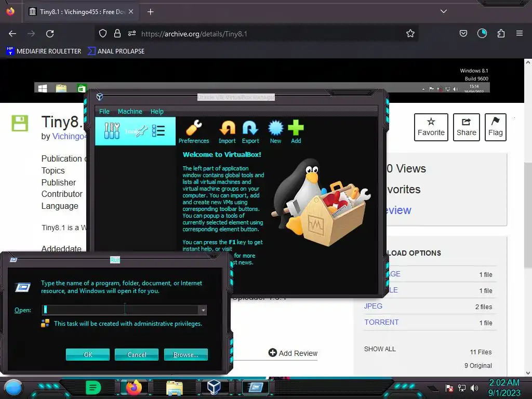Image resolution: width=532 pixels, height=399 pixels.
Task: Switch to Firefox on the taskbar
Action: [134, 387]
